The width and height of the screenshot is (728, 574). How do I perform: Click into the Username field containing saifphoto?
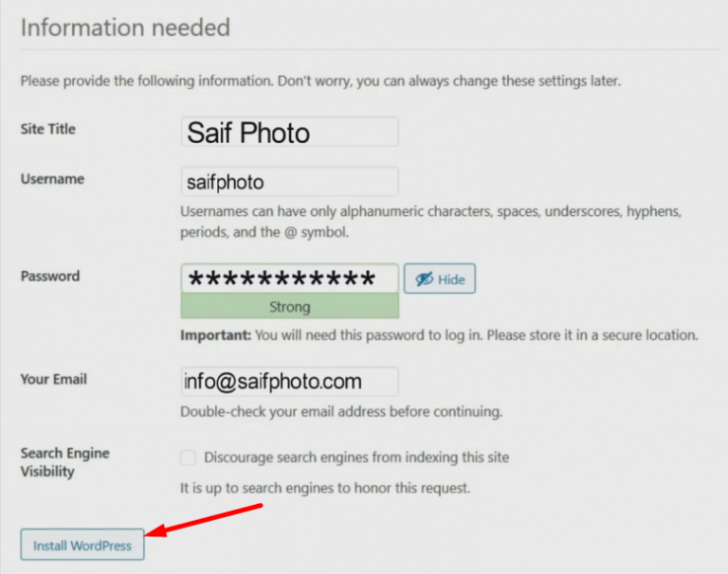pos(290,182)
